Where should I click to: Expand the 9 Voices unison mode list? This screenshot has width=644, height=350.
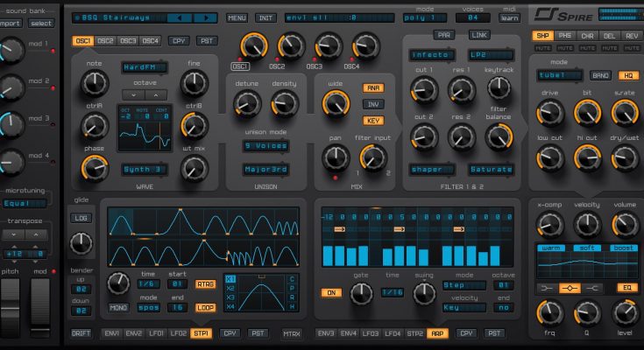pos(265,145)
